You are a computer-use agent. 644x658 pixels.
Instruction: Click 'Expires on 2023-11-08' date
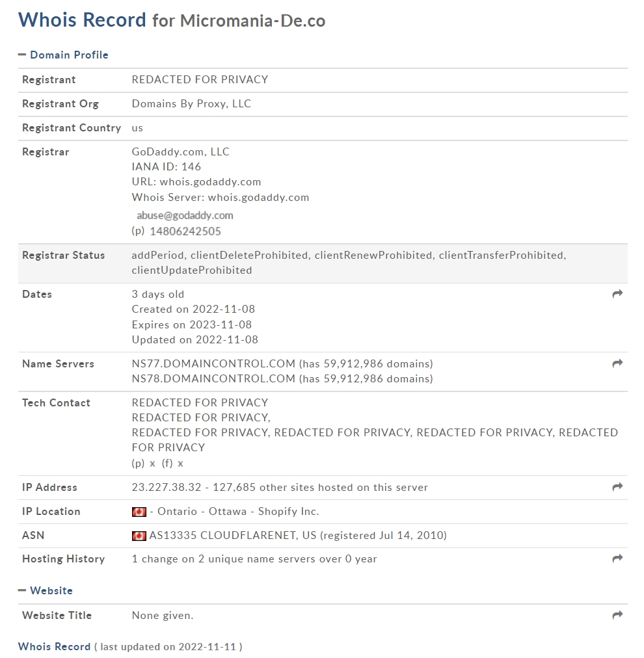pyautogui.click(x=192, y=325)
